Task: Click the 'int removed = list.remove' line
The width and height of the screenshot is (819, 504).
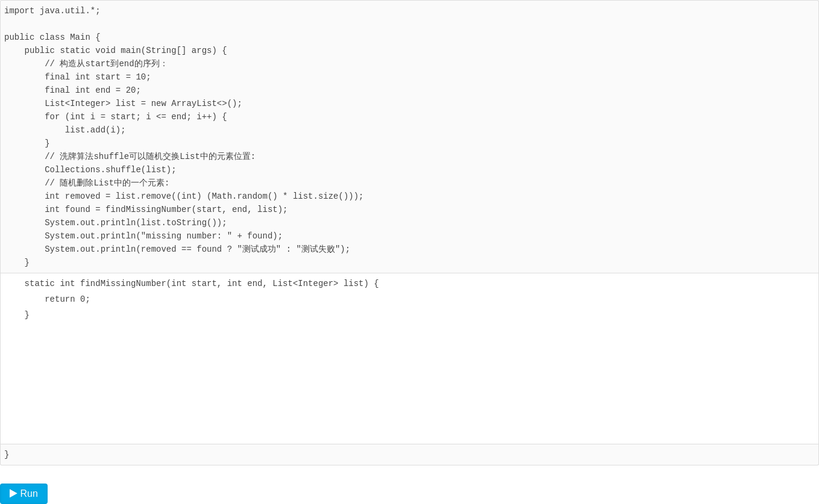Action: coord(204,196)
